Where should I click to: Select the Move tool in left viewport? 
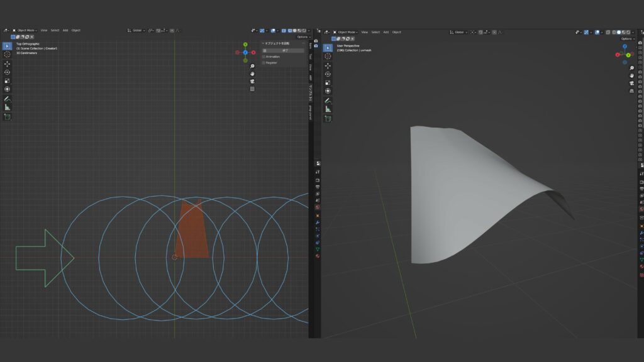pos(7,63)
